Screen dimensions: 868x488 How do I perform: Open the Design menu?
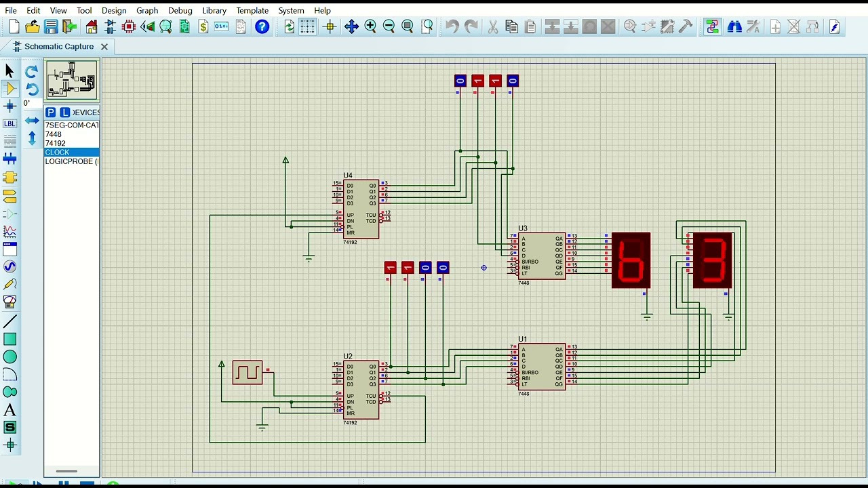coord(114,10)
